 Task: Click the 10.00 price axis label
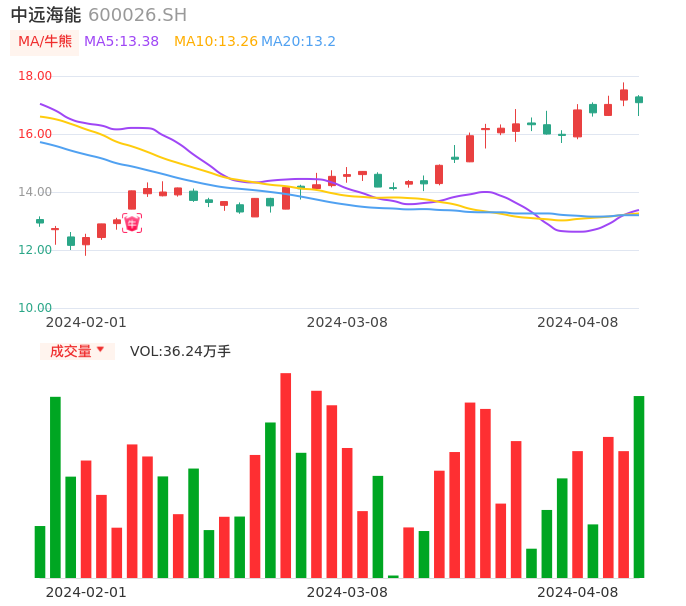coord(35,308)
